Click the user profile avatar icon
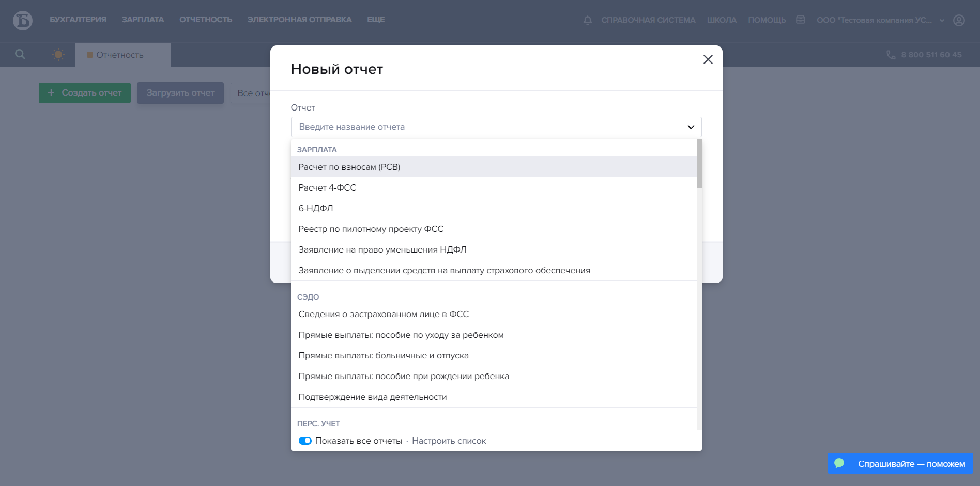 pyautogui.click(x=959, y=20)
